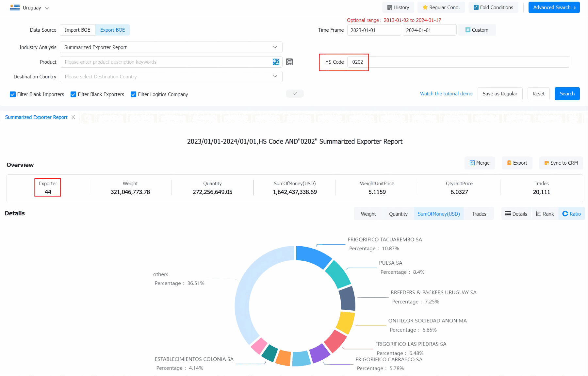588x376 pixels.
Task: Toggle Filter Blank Importers checkbox
Action: point(13,94)
